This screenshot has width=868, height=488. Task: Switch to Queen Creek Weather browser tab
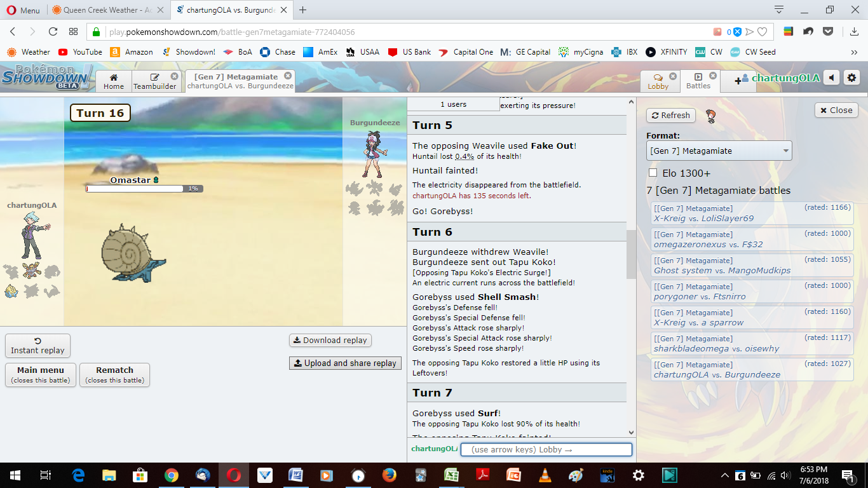[x=108, y=10]
